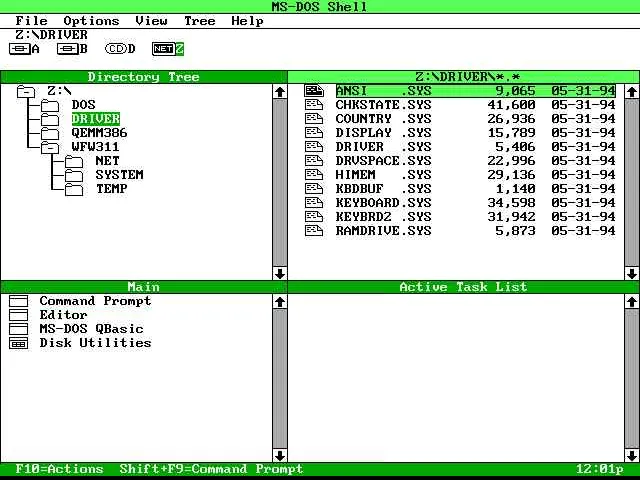
Task: Click Active Task List scrollbar down arrow
Action: [x=632, y=455]
